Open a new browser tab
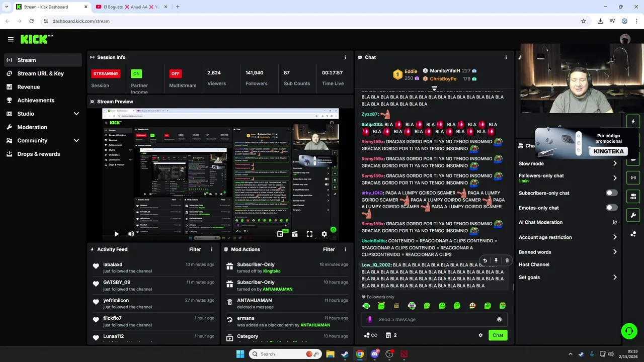This screenshot has width=644, height=362. point(178,7)
